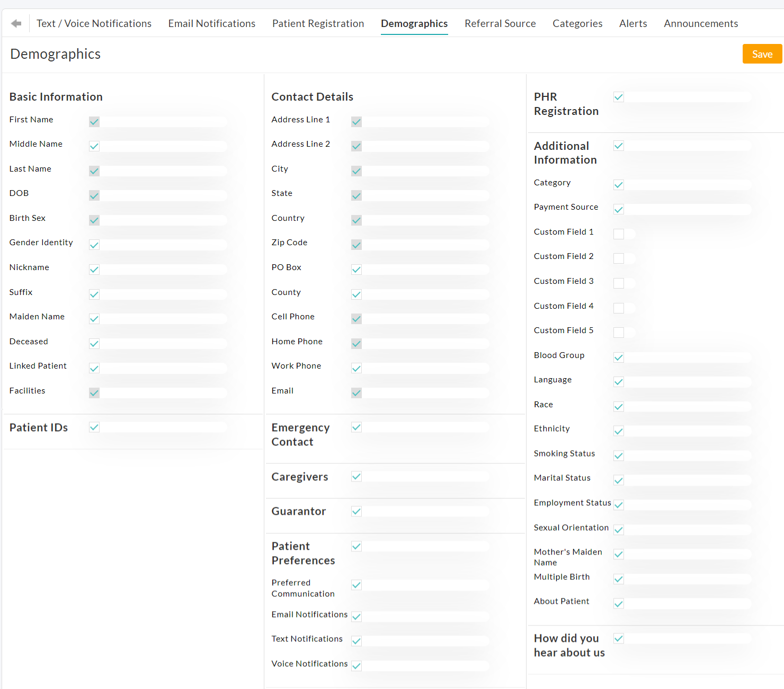The width and height of the screenshot is (784, 689).
Task: Toggle the First Name checkbox
Action: point(94,122)
